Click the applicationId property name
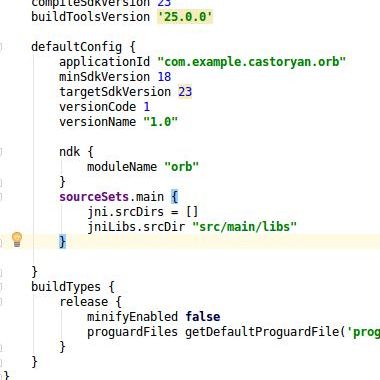This screenshot has height=380, width=380. [x=104, y=62]
